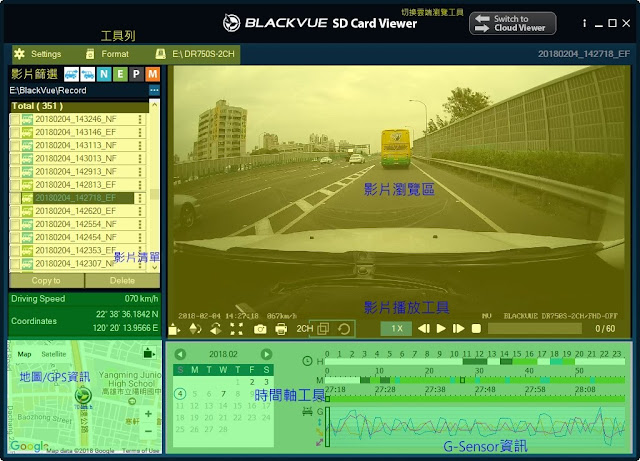Step to previous frame
This screenshot has width=640, height=461.
coord(424,328)
